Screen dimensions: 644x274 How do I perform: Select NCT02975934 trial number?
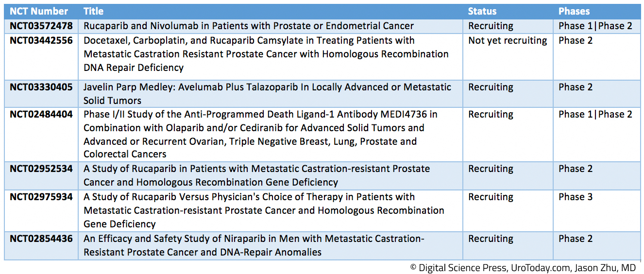tap(41, 197)
